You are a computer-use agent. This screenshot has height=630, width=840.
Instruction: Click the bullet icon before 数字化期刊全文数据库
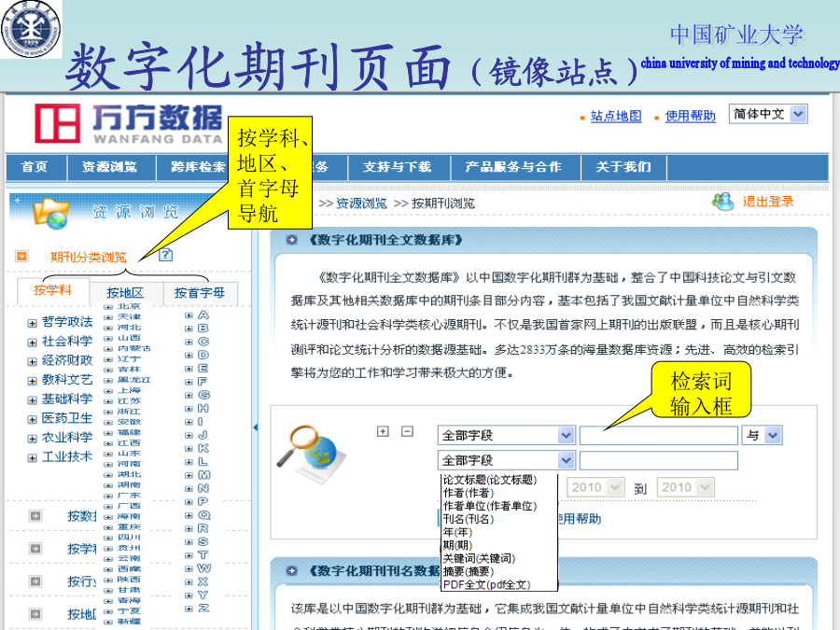coord(292,240)
